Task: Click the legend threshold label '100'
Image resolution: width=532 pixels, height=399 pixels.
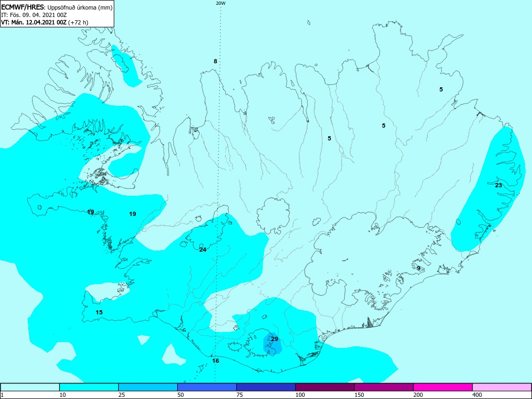Action: [x=300, y=395]
